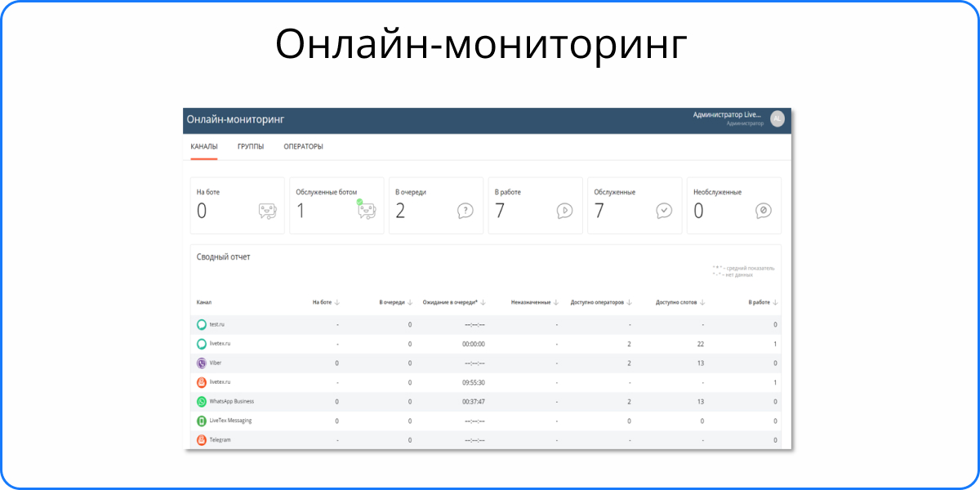Click the checkmark bubble icon in 'Обслуженные'
The image size is (980, 490).
click(x=664, y=211)
